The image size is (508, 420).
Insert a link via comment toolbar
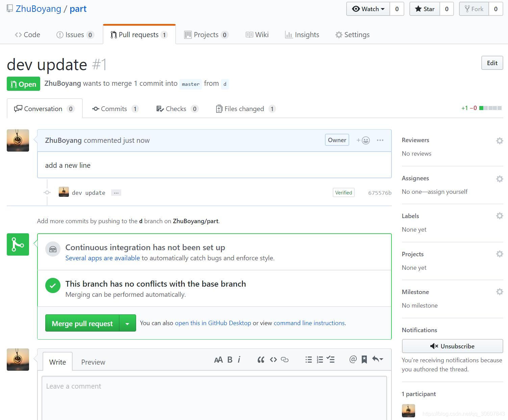pos(285,360)
